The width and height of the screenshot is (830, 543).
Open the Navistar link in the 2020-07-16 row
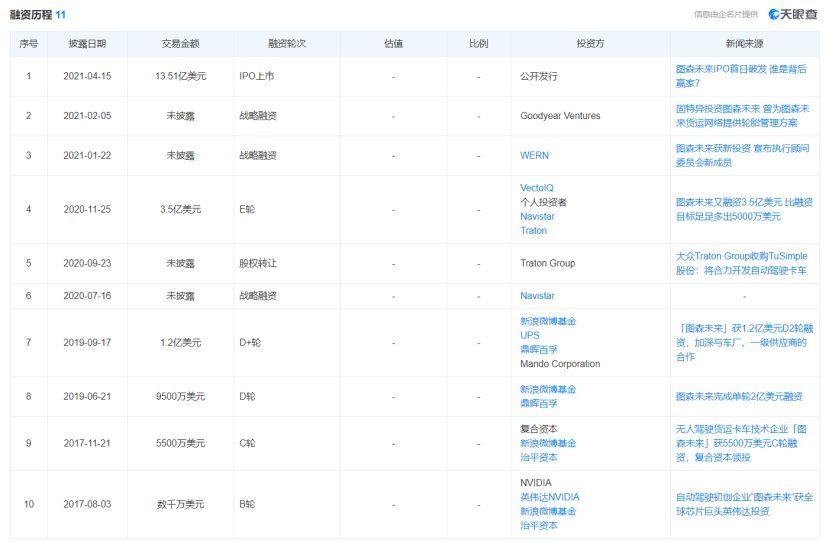click(537, 296)
